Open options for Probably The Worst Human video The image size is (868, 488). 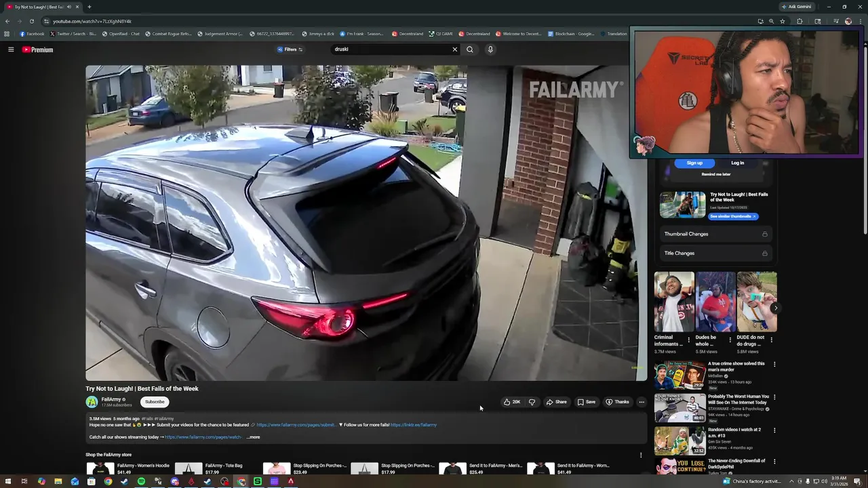pyautogui.click(x=774, y=397)
